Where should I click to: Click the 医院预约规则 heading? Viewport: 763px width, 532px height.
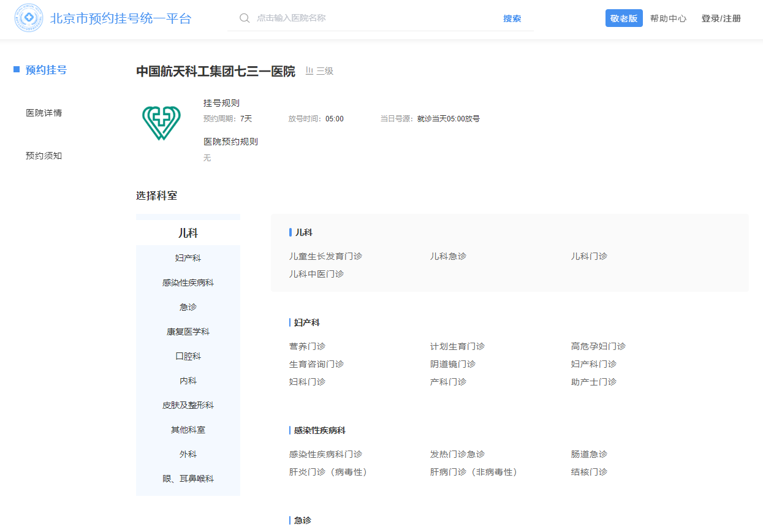pyautogui.click(x=230, y=142)
